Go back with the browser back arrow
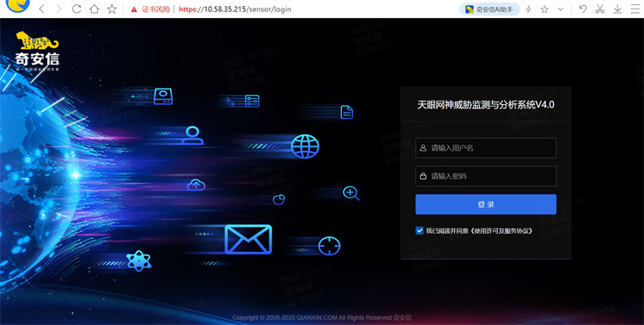The image size is (644, 325). pyautogui.click(x=41, y=9)
